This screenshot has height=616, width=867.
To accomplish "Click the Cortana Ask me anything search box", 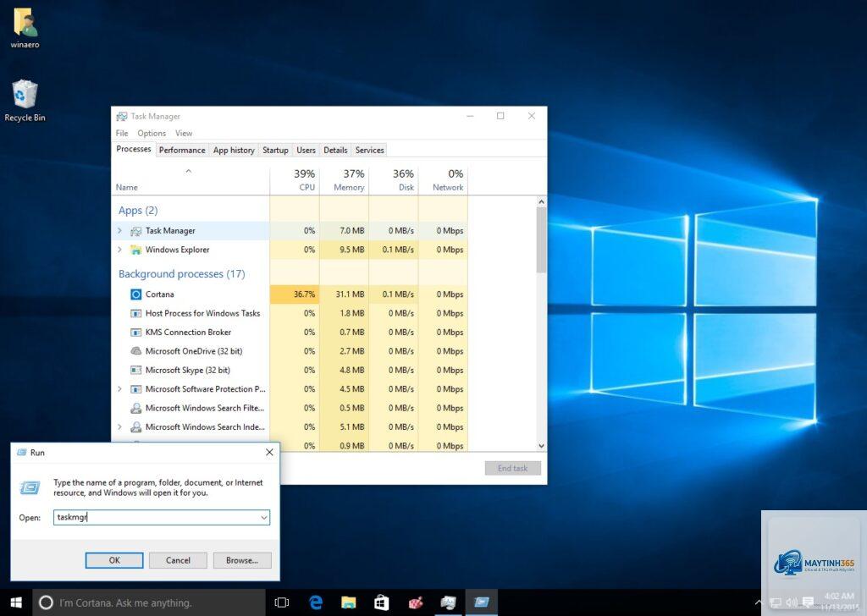I will [x=149, y=602].
